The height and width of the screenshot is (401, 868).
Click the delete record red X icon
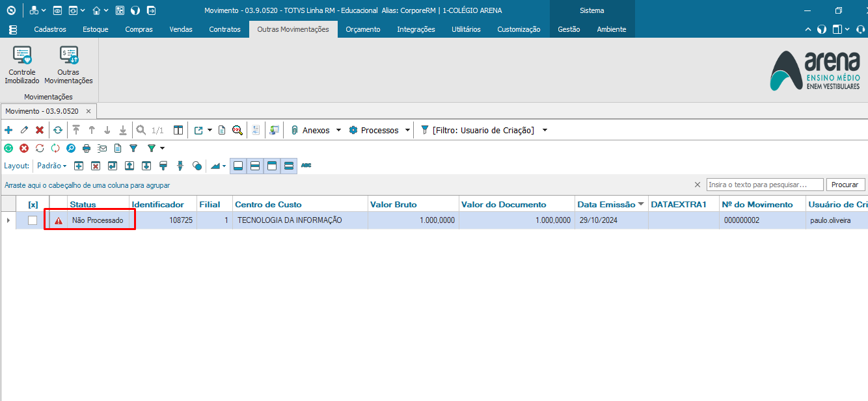pyautogui.click(x=40, y=130)
